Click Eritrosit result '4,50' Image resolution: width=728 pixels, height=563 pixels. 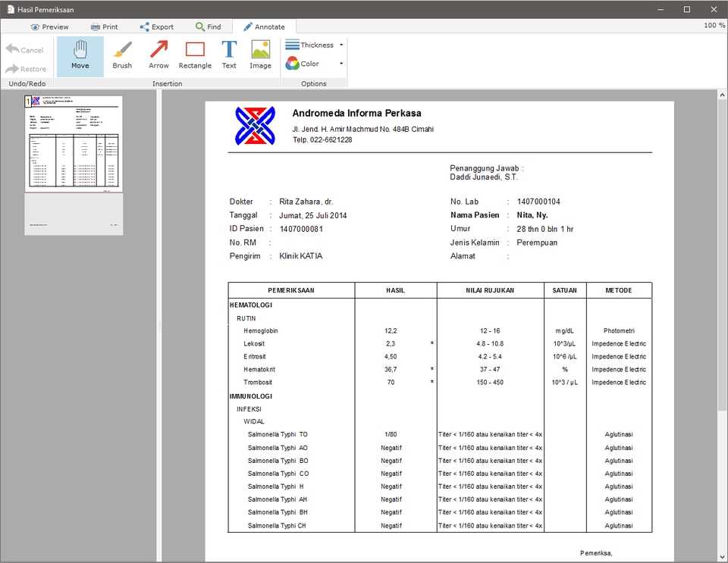[391, 357]
